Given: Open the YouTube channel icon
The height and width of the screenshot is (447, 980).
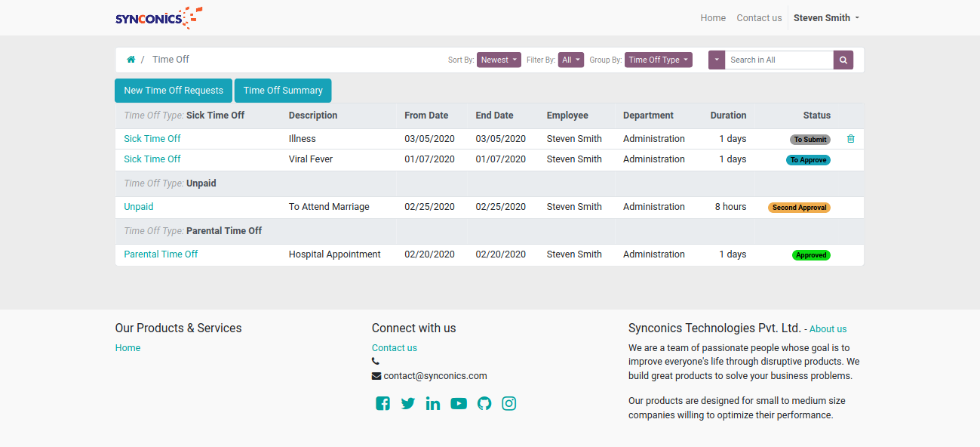Looking at the screenshot, I should click(459, 403).
